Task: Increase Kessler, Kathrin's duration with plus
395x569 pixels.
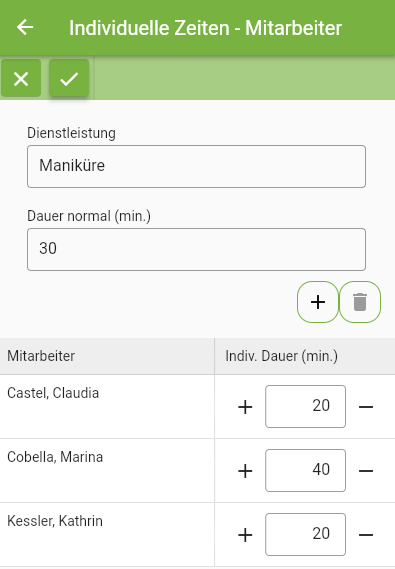Action: tap(245, 535)
